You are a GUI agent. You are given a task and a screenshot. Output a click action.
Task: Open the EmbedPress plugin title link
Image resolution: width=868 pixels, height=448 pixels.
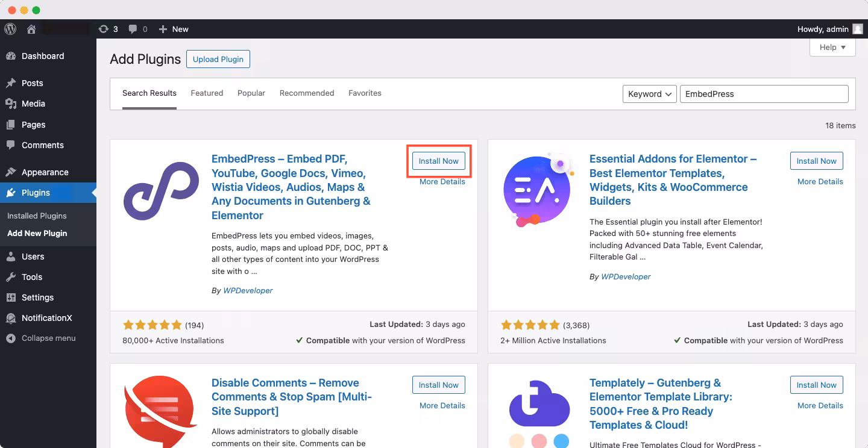tap(291, 187)
